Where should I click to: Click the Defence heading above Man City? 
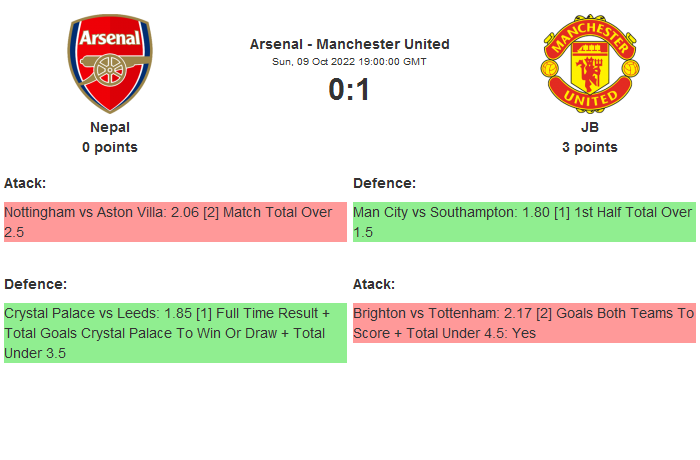coord(384,183)
